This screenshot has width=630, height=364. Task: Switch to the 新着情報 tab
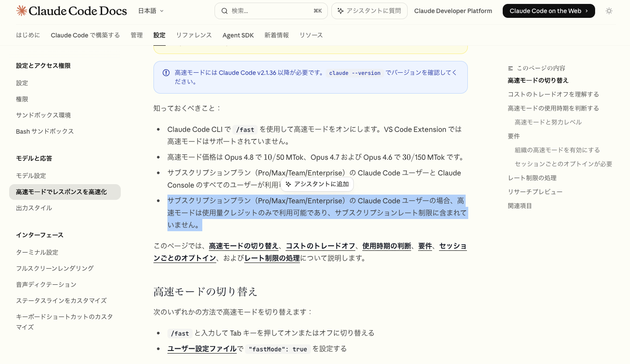276,35
